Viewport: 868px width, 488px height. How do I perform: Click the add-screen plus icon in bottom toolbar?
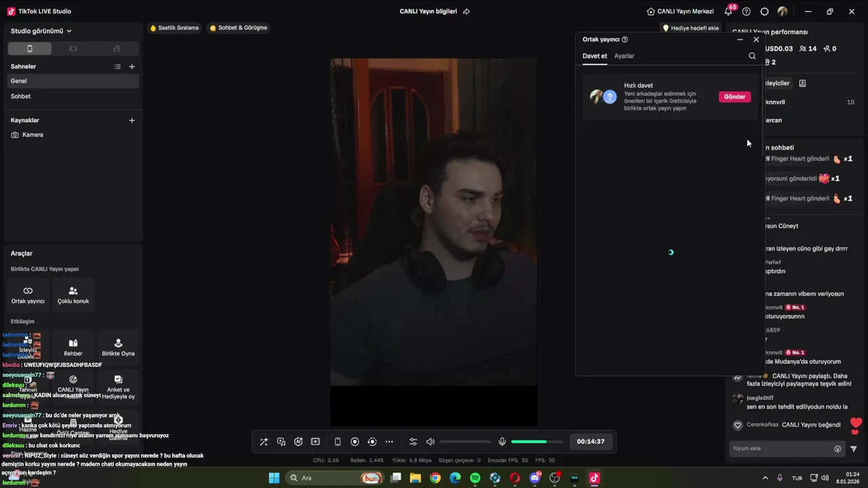(x=315, y=442)
